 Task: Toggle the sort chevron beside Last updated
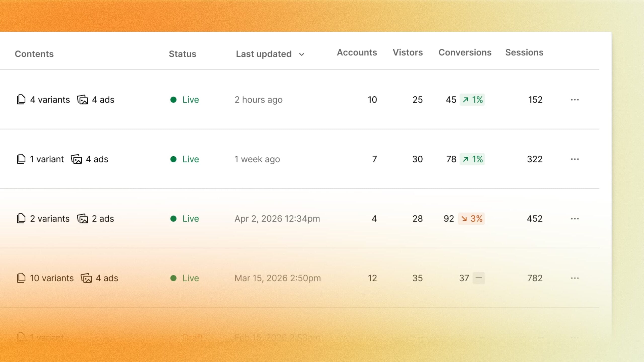(x=302, y=54)
